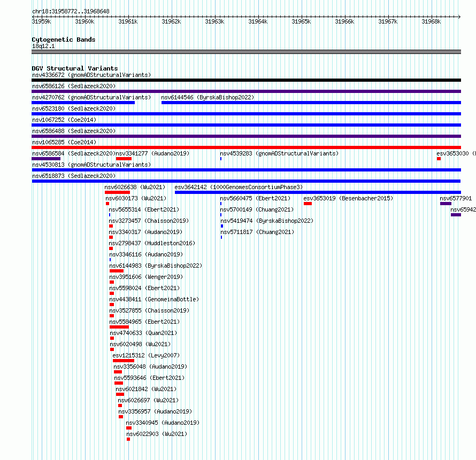Click esv1215312 Levy2007 label
The height and width of the screenshot is (460, 476).
[146, 355]
